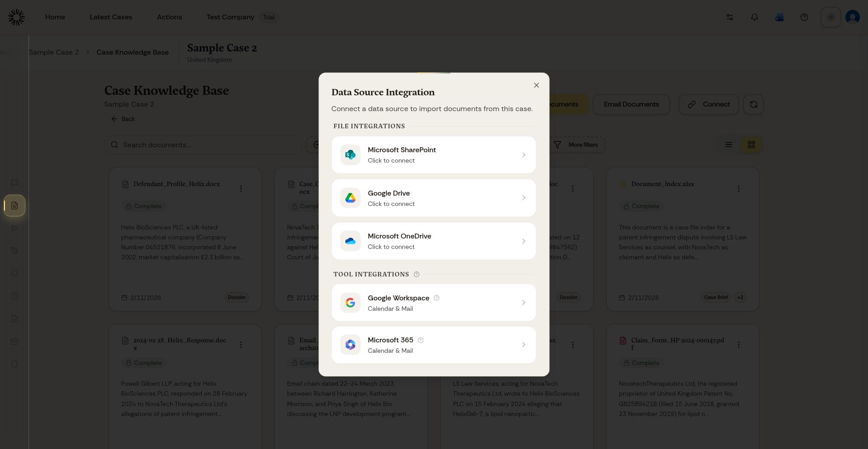The height and width of the screenshot is (449, 868).
Task: Click the Connect button
Action: [708, 104]
